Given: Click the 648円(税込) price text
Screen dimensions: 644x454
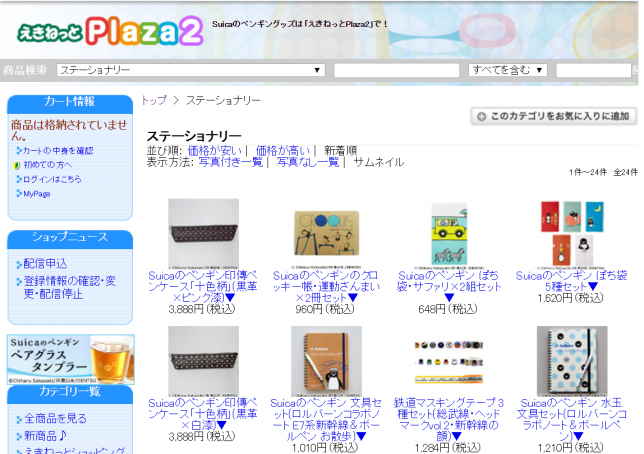Looking at the screenshot, I should [x=448, y=309].
